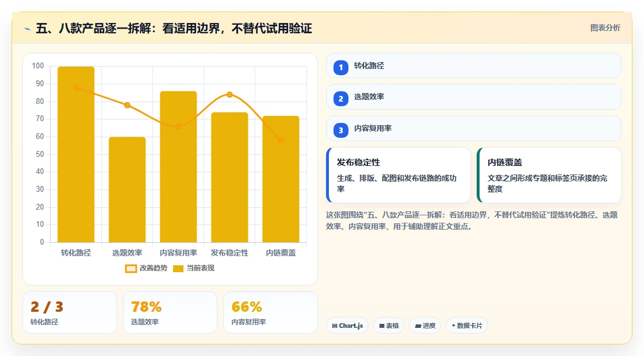Click the 选题效率 x-axis label
Viewport: 644px width, 356px height.
pos(127,253)
